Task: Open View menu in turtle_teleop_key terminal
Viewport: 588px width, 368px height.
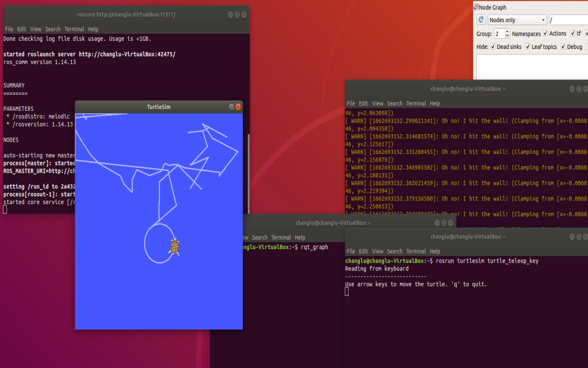Action: pyautogui.click(x=378, y=251)
